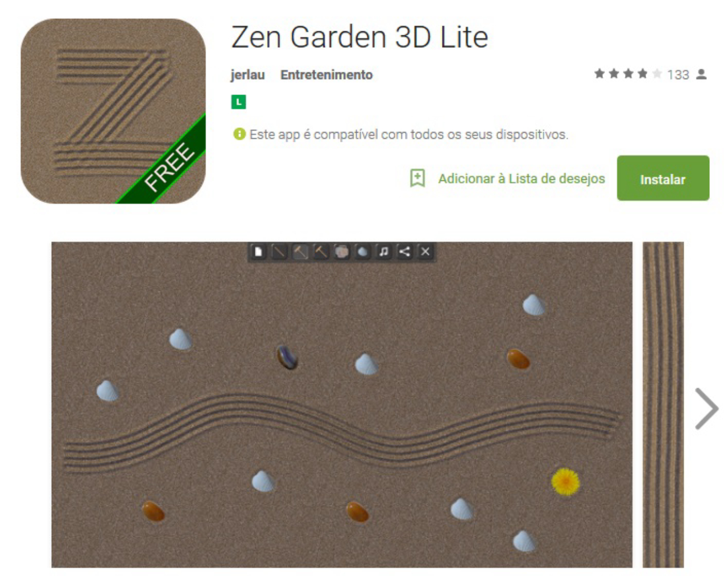Toggle the music note icon

383,252
